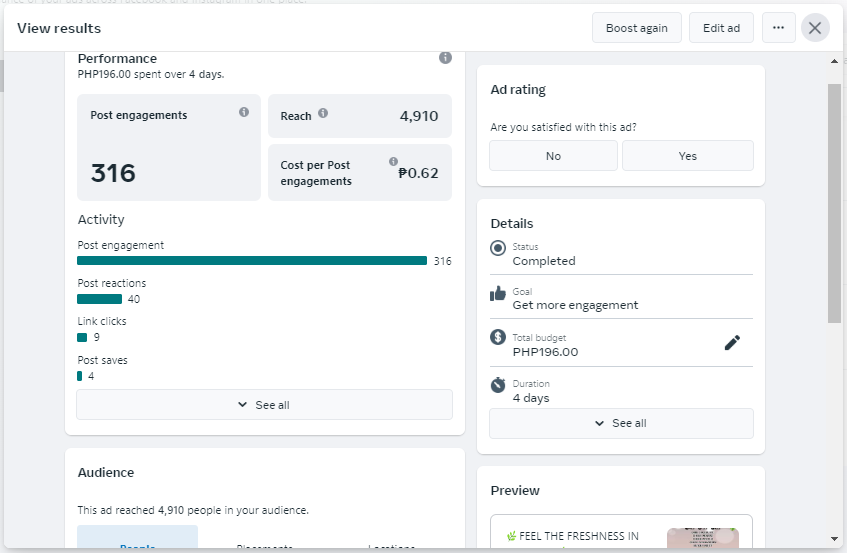Image resolution: width=847 pixels, height=553 pixels.
Task: Click the stopwatch Duration icon
Action: 498,385
